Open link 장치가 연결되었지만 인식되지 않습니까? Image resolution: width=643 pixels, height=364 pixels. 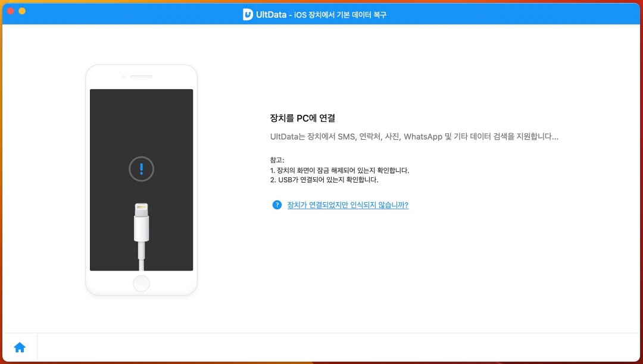pyautogui.click(x=348, y=205)
